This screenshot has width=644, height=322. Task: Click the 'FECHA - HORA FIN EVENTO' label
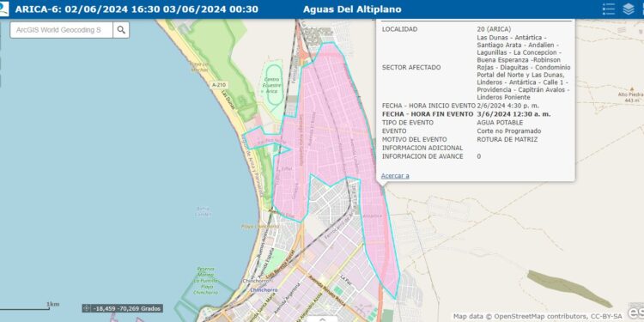428,113
